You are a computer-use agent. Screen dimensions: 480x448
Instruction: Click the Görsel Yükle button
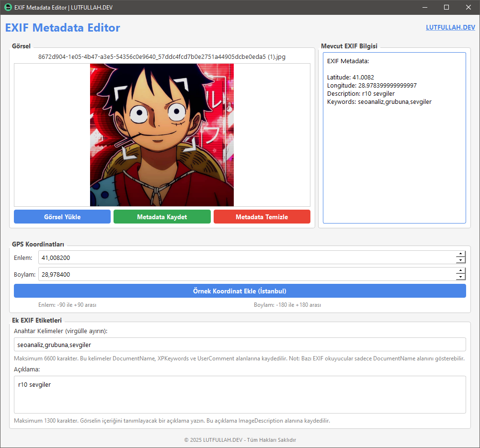pyautogui.click(x=62, y=216)
